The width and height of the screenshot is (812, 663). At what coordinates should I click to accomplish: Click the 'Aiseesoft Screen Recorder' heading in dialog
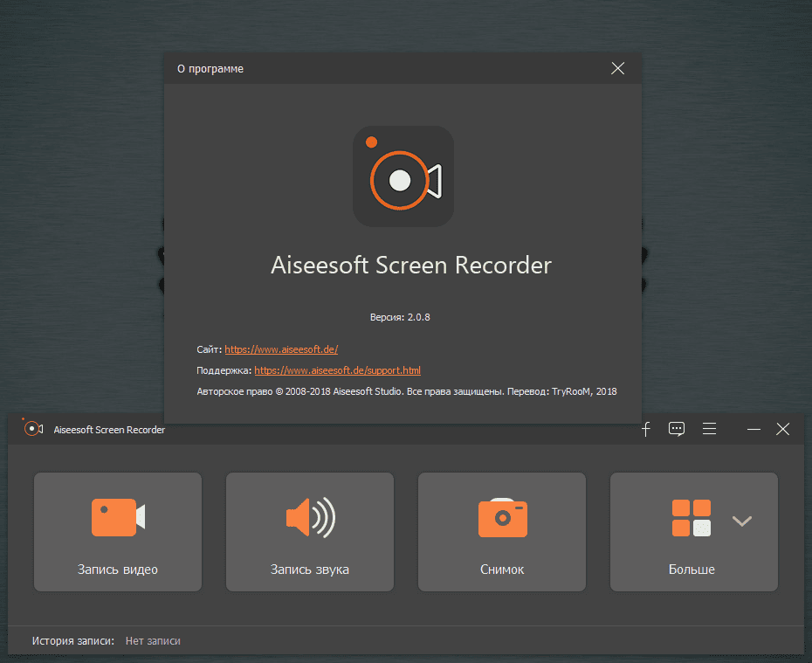(x=411, y=266)
